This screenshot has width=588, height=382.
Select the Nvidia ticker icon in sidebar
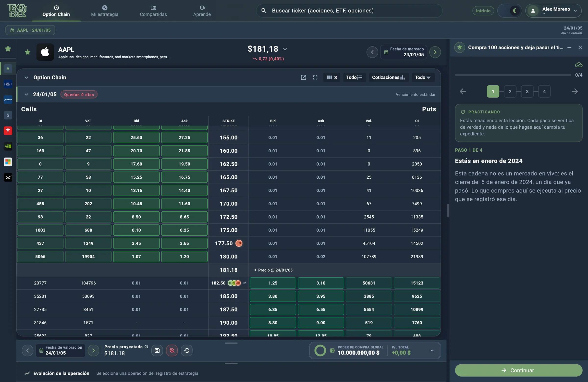8,146
